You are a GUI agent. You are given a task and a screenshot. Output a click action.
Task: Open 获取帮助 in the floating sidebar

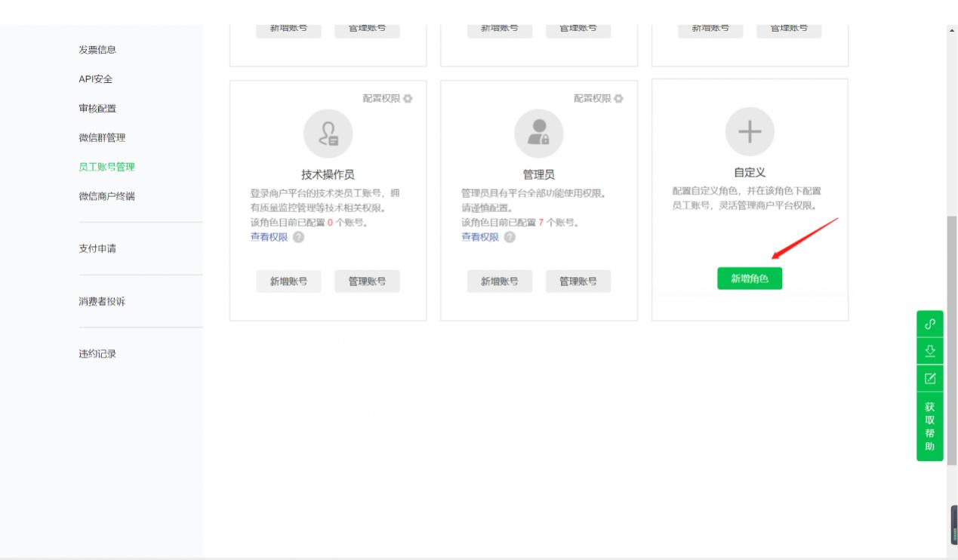point(930,426)
